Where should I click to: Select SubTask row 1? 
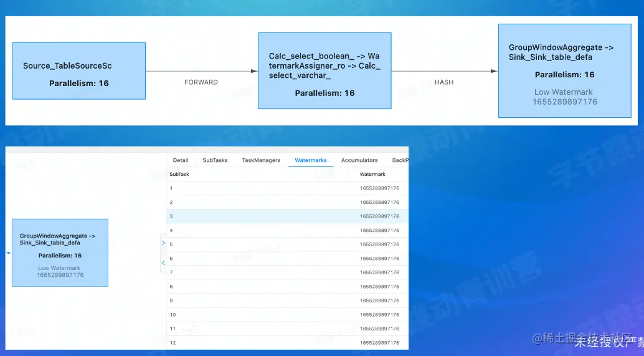click(288, 188)
